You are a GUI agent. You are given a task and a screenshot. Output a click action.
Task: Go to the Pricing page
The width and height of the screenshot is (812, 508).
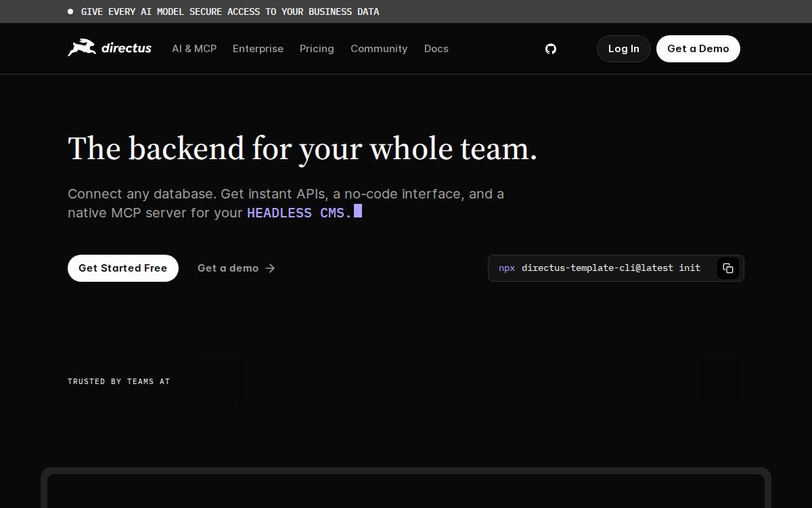click(317, 49)
